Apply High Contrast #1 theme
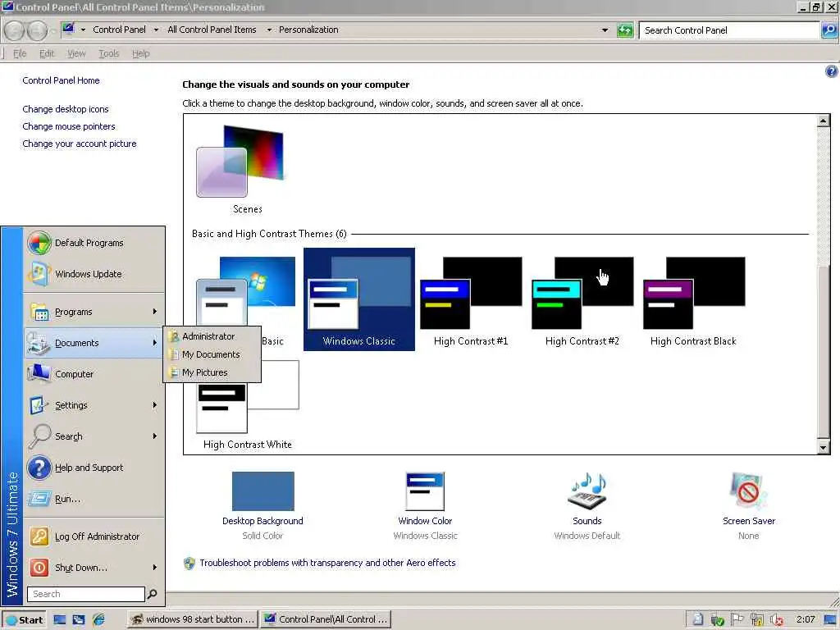Image resolution: width=840 pixels, height=630 pixels. point(471,299)
